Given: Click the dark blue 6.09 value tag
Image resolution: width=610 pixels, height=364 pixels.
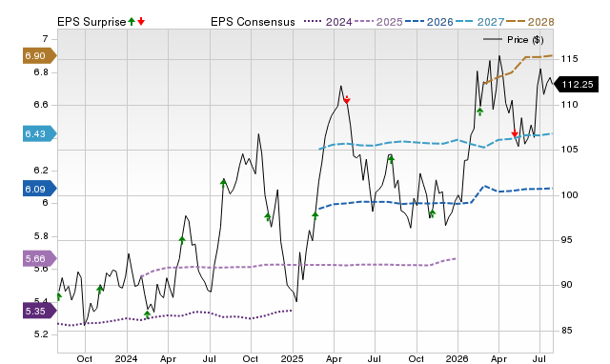Looking at the screenshot, I should pos(39,189).
